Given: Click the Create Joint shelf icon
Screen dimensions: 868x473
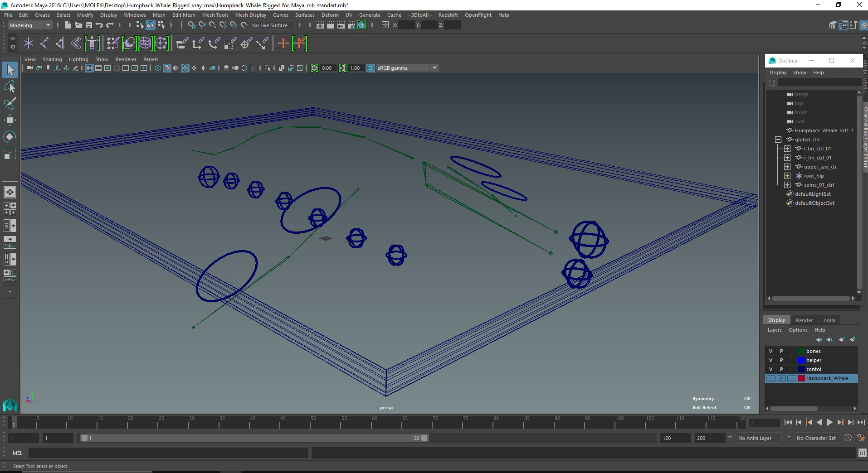Looking at the screenshot, I should pos(44,43).
